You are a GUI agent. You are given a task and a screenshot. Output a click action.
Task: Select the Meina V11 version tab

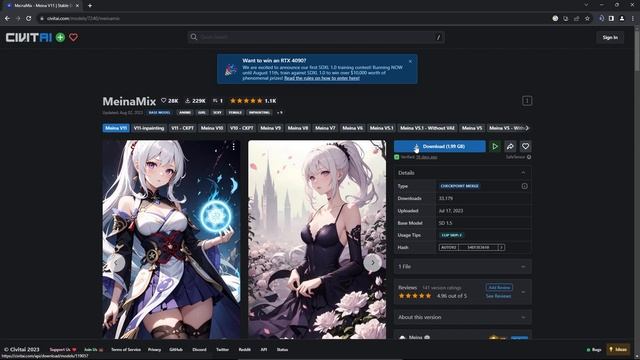(116, 128)
